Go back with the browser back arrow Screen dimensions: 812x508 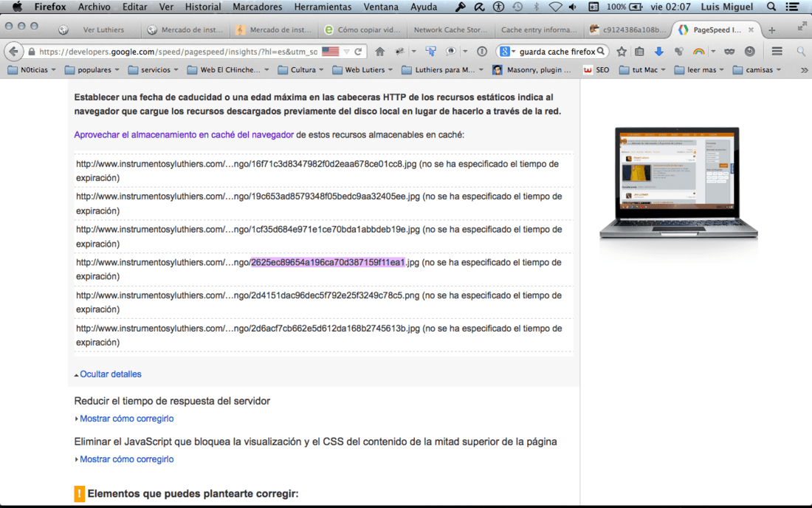14,51
